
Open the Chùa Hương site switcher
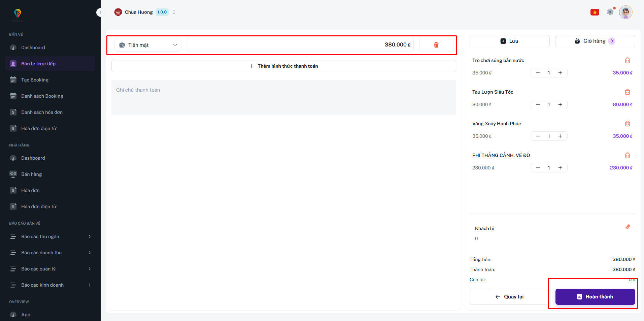pos(145,12)
